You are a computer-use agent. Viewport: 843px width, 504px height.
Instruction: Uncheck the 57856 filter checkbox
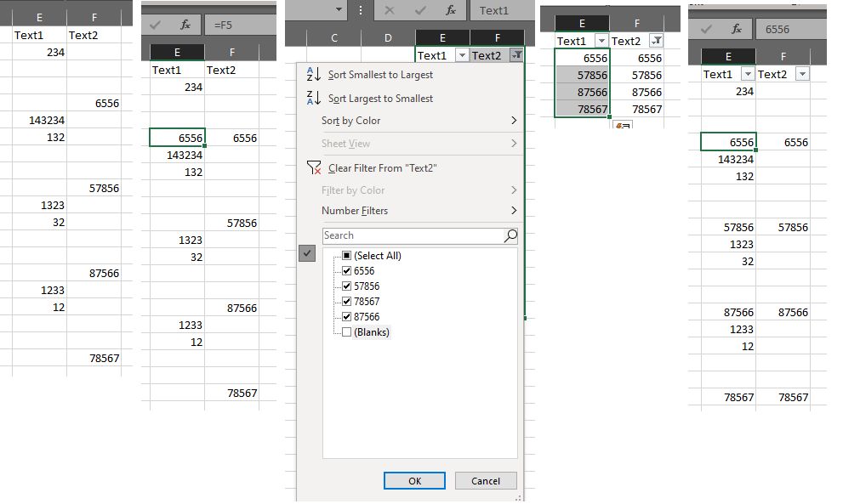(x=347, y=286)
